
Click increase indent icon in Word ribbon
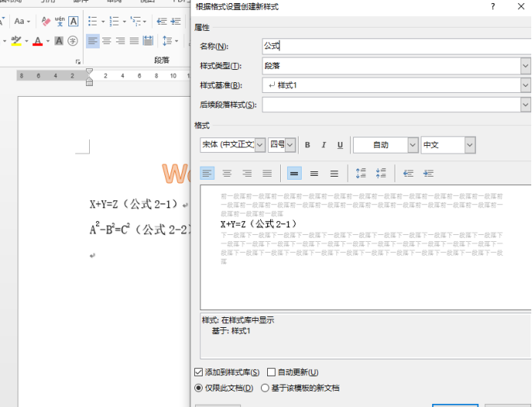(175, 22)
